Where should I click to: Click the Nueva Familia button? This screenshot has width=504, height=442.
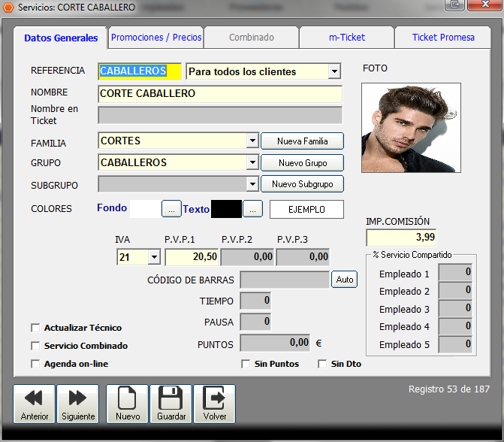pyautogui.click(x=302, y=141)
